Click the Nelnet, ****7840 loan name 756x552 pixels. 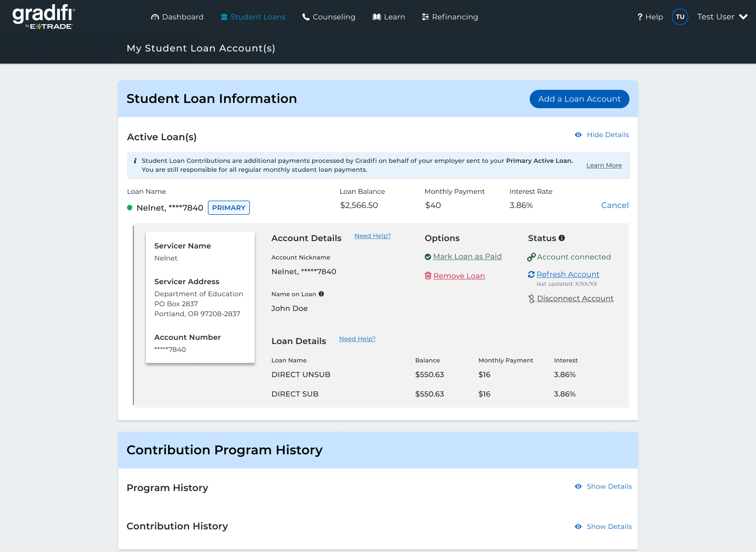tap(170, 207)
